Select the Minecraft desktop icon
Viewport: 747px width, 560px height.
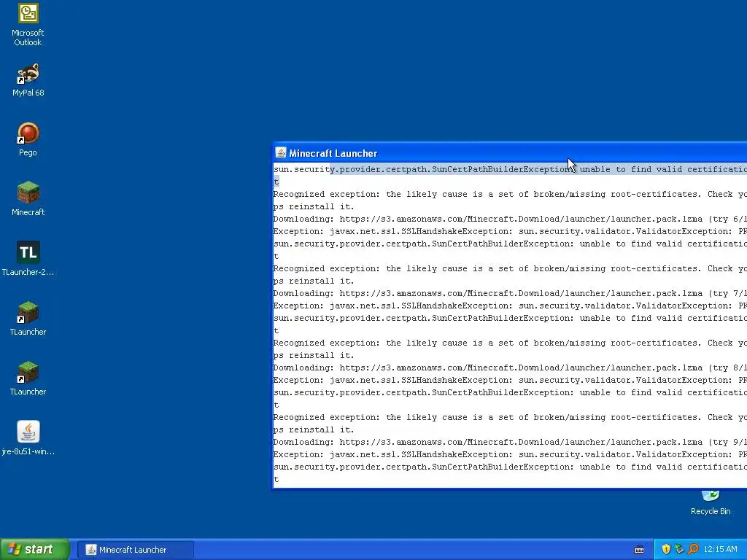coord(28,199)
